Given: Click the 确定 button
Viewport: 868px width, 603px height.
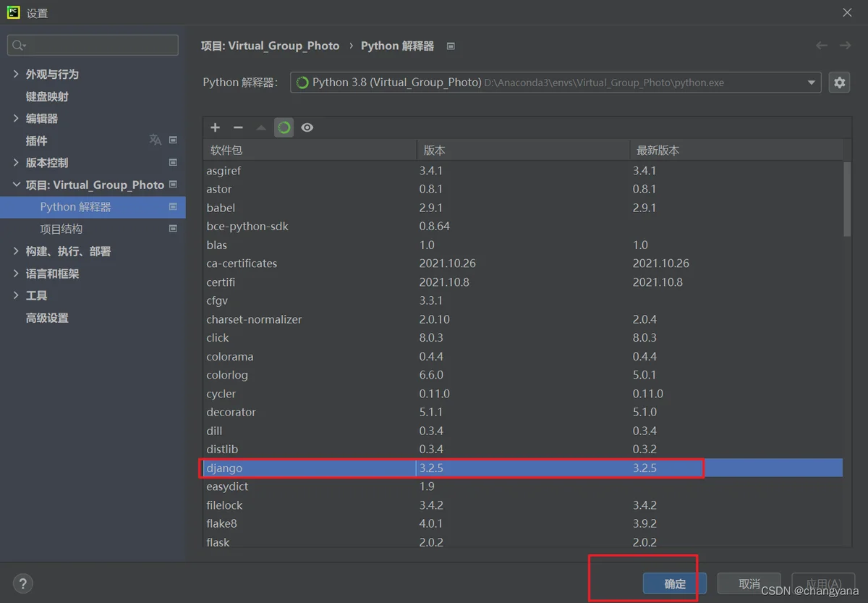Looking at the screenshot, I should coord(674,583).
